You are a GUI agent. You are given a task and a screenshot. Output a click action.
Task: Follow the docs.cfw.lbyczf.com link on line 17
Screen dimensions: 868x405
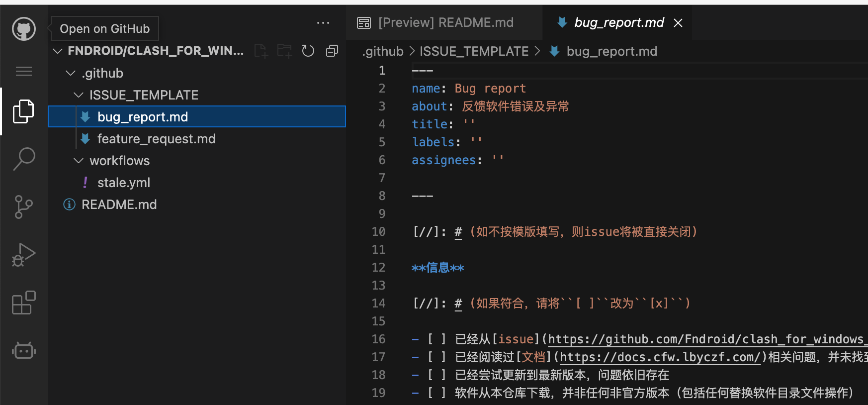point(660,357)
